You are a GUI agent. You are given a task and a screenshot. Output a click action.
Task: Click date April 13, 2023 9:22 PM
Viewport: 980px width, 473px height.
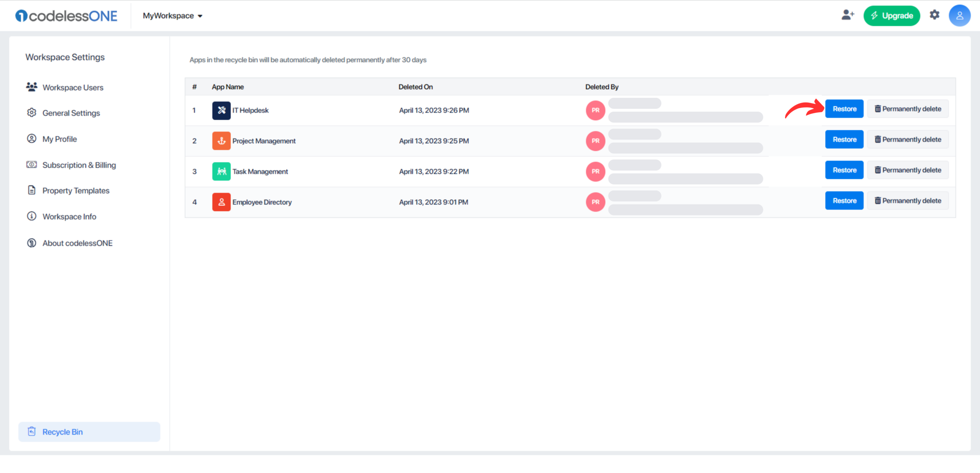[434, 171]
